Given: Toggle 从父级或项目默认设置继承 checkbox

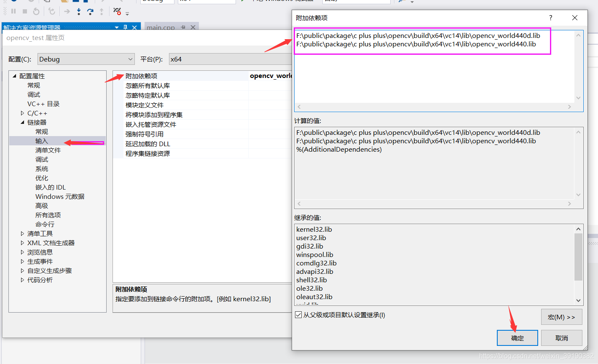Looking at the screenshot, I should click(x=298, y=315).
